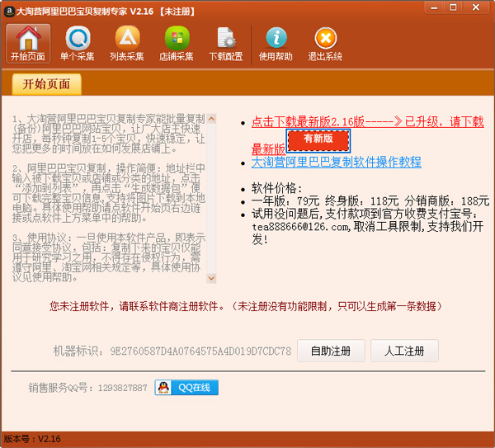Click the price line 一年版：79元
The width and height of the screenshot is (495, 448).
(x=285, y=201)
